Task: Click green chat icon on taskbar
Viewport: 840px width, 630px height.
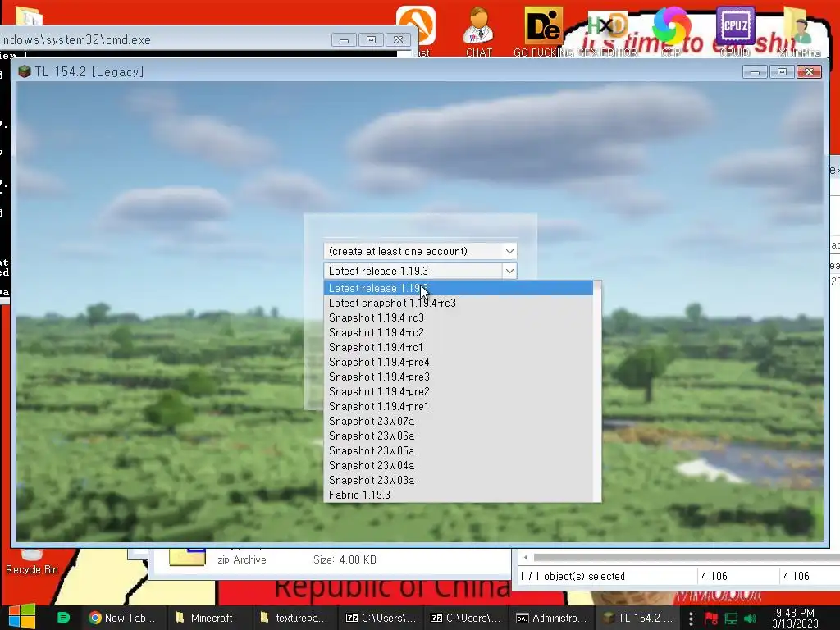Action: coord(63,618)
